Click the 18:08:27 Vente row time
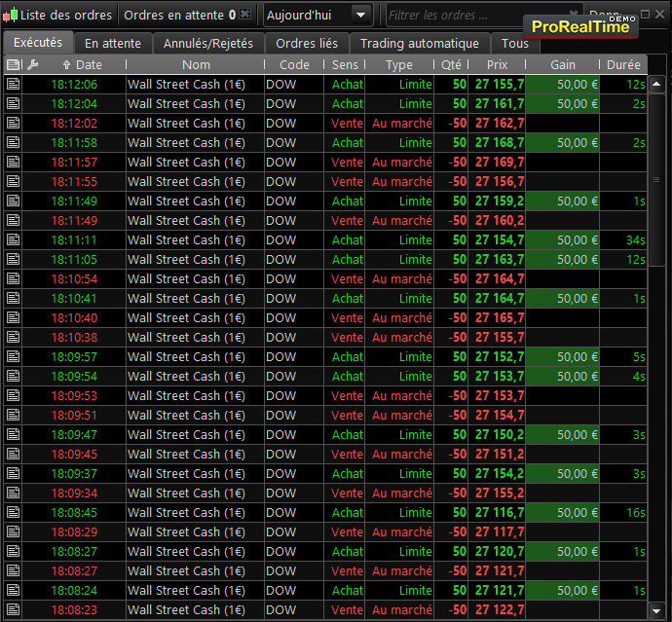The height and width of the screenshot is (622, 672). point(74,570)
